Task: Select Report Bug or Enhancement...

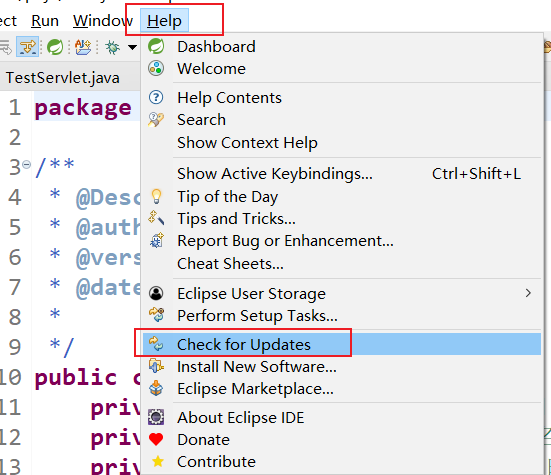Action: [x=285, y=241]
